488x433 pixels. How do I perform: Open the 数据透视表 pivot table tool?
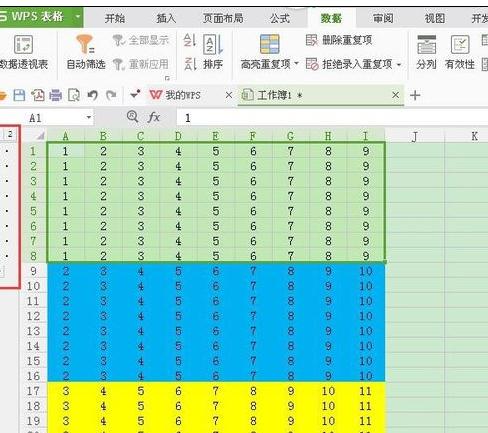pyautogui.click(x=23, y=52)
